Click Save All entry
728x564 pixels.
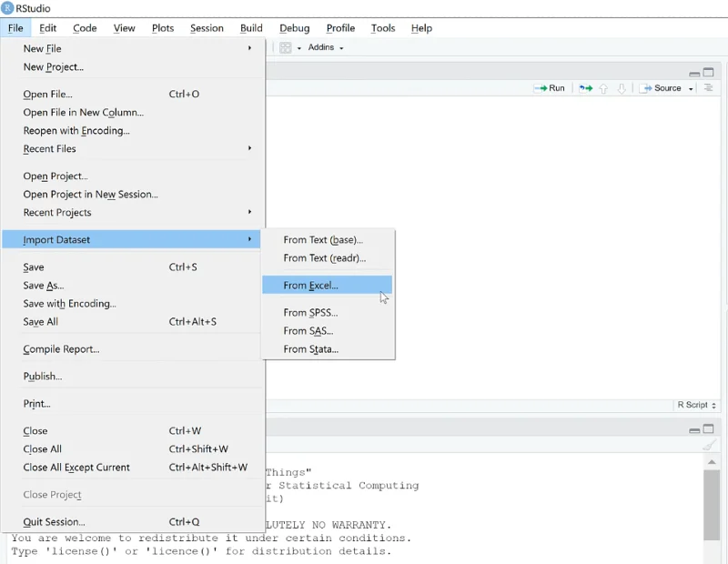coord(131,322)
